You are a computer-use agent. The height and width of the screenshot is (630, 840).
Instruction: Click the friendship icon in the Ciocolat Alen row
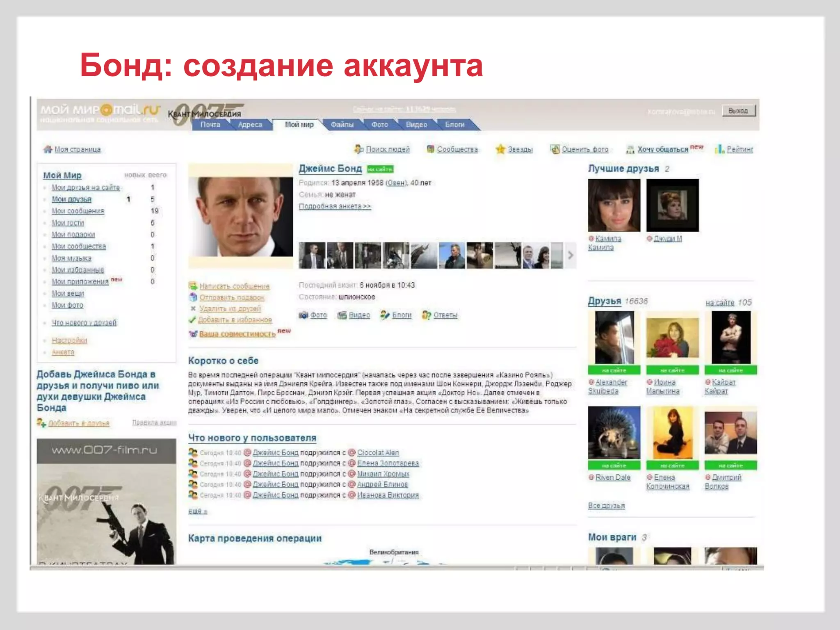click(x=193, y=452)
